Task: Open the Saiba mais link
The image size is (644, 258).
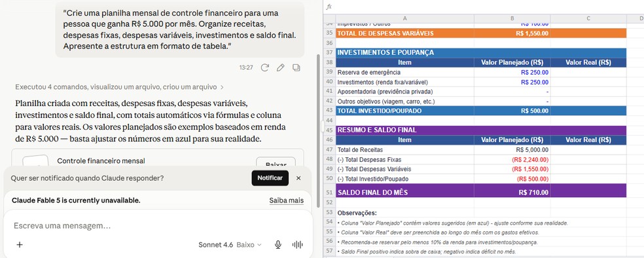Action: (x=286, y=200)
